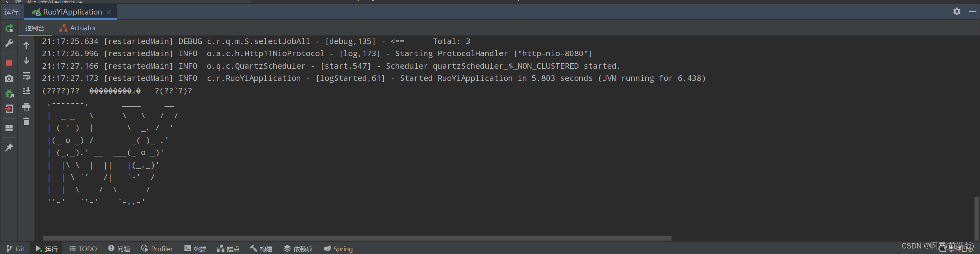Open the tool window settings gear
This screenshot has width=980, height=254.
tap(956, 11)
